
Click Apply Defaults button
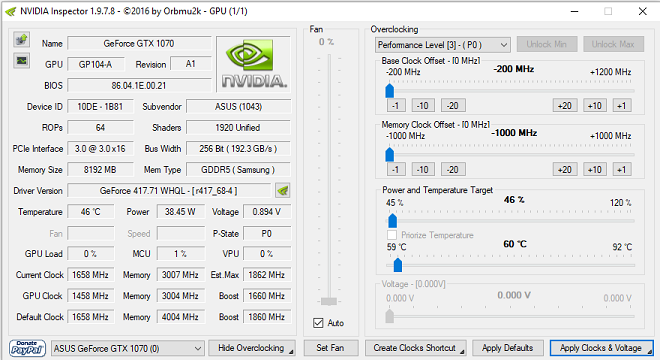coord(508,348)
